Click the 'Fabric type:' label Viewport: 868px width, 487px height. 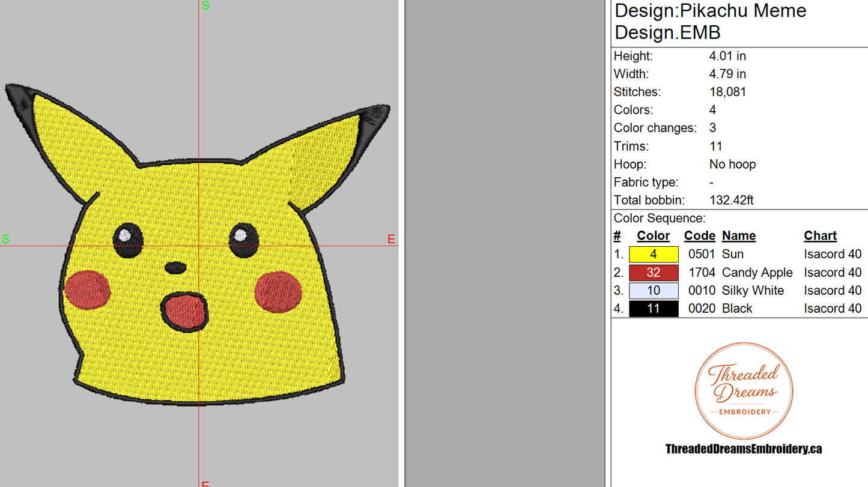(x=646, y=182)
